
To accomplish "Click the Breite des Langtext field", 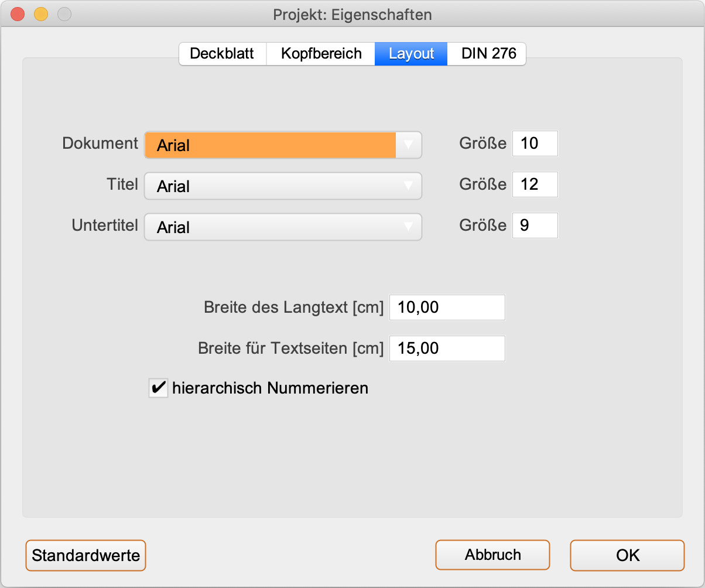I will [x=446, y=307].
